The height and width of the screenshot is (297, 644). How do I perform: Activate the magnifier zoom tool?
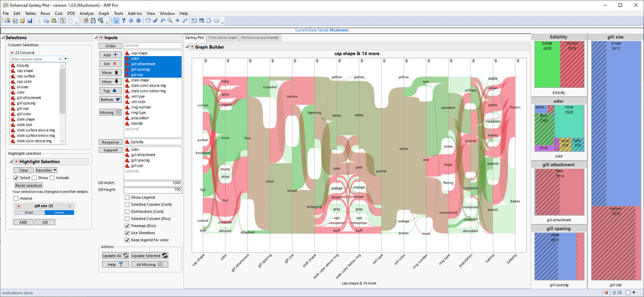click(x=169, y=21)
